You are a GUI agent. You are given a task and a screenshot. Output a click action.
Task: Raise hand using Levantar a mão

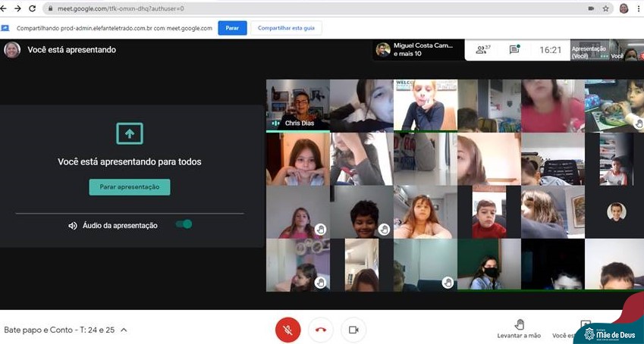(x=520, y=329)
